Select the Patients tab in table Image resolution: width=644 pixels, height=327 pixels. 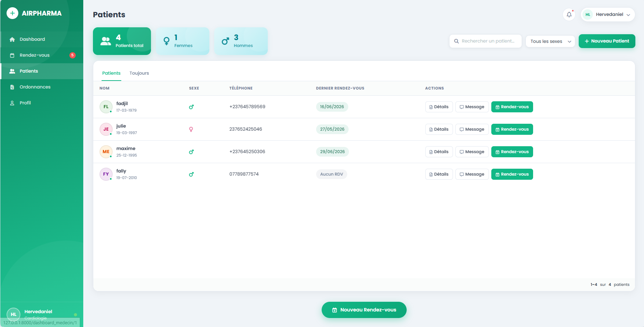tap(111, 73)
